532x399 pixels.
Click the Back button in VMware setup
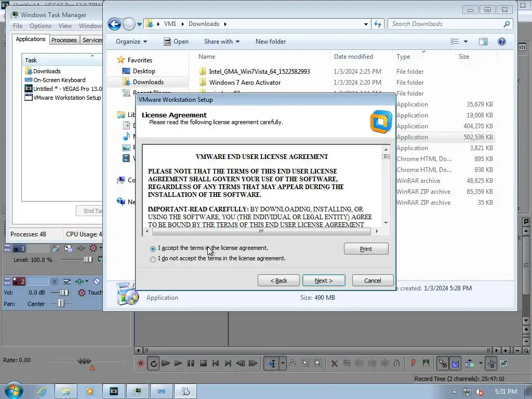click(x=278, y=281)
